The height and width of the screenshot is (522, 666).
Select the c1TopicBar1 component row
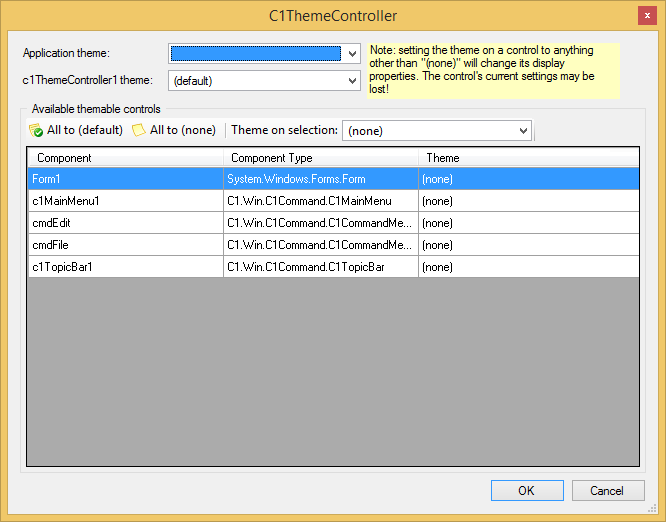click(125, 267)
